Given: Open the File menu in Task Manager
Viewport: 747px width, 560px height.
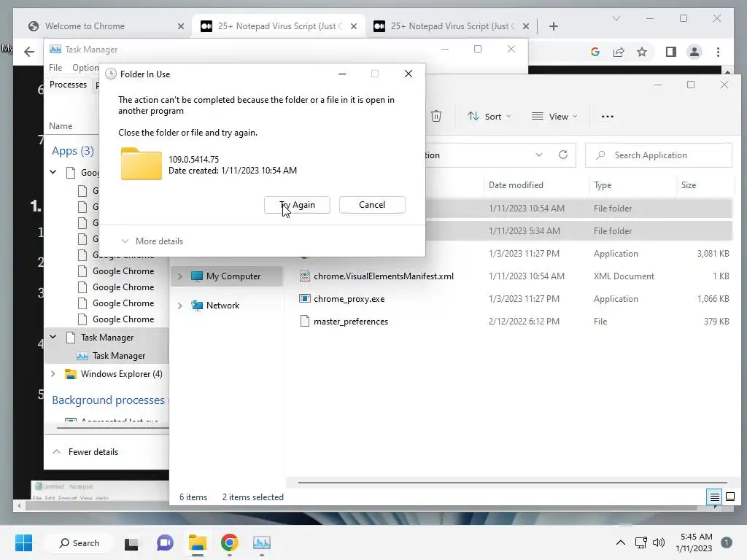Looking at the screenshot, I should (x=55, y=68).
